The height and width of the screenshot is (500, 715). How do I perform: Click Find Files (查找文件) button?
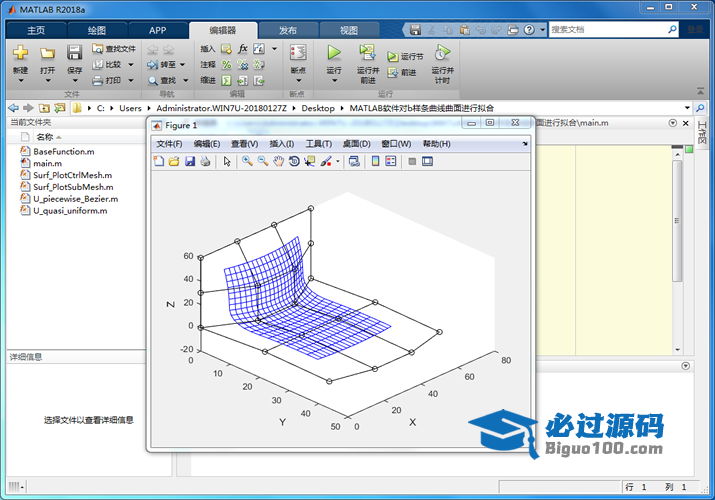click(114, 49)
